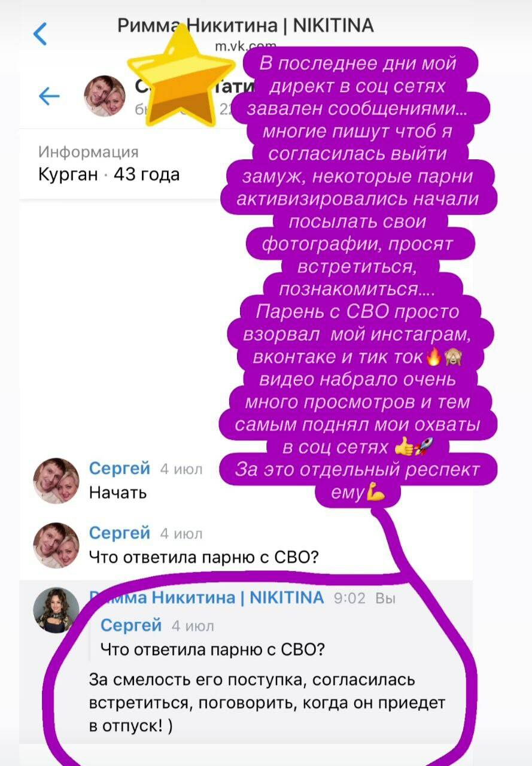Tap the see-no-evil monkey emoji

coord(451,357)
